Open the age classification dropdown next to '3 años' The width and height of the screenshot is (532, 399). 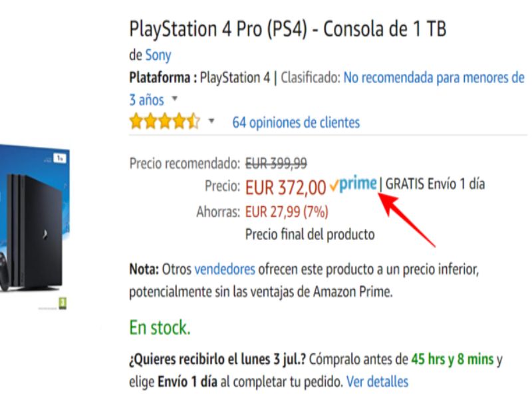click(175, 100)
